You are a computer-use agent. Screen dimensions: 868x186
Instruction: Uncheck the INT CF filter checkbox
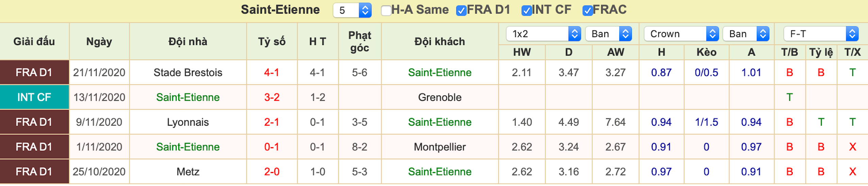526,11
